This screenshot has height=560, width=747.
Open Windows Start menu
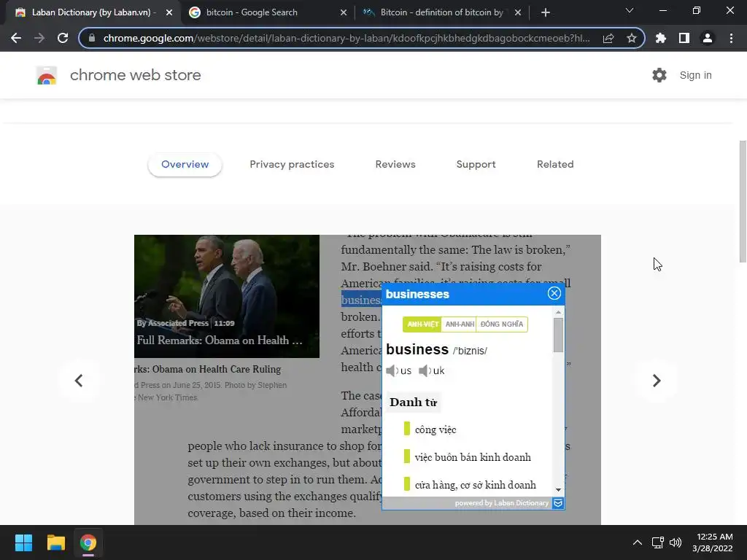(x=23, y=542)
